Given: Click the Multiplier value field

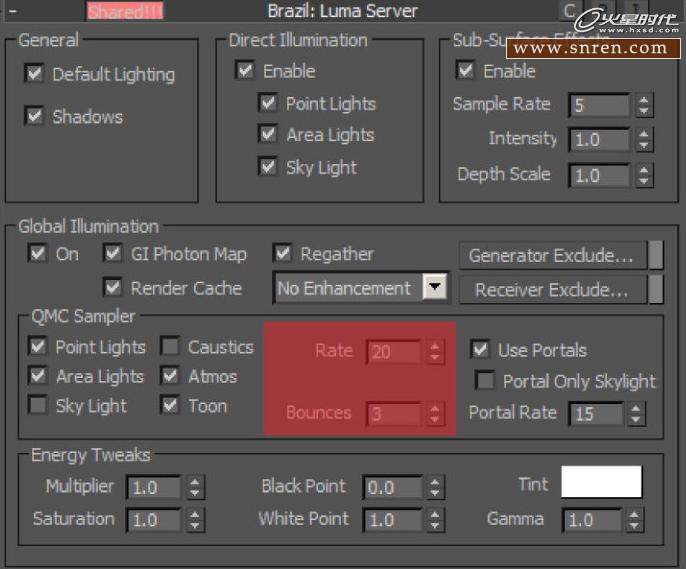Looking at the screenshot, I should click(x=154, y=487).
